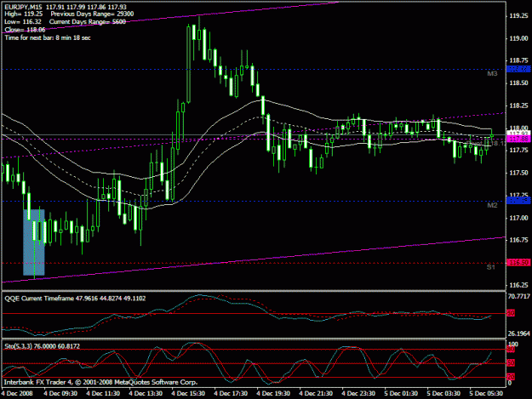Screen dimensions: 532x399
Task: Click the 'Previous Days Range= 29300' text
Action: point(92,14)
